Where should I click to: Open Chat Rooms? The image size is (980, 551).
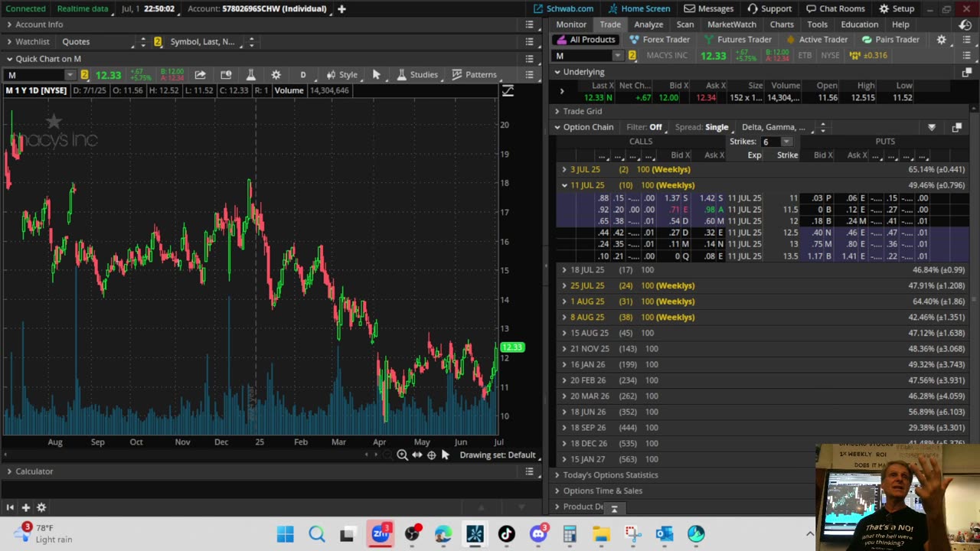[837, 8]
